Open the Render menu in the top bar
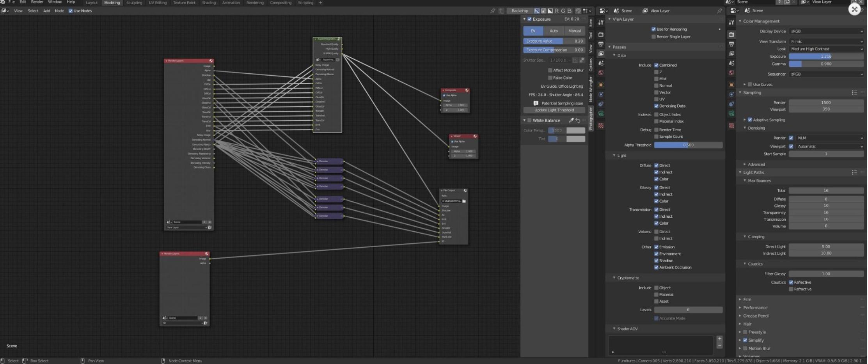 click(x=37, y=2)
